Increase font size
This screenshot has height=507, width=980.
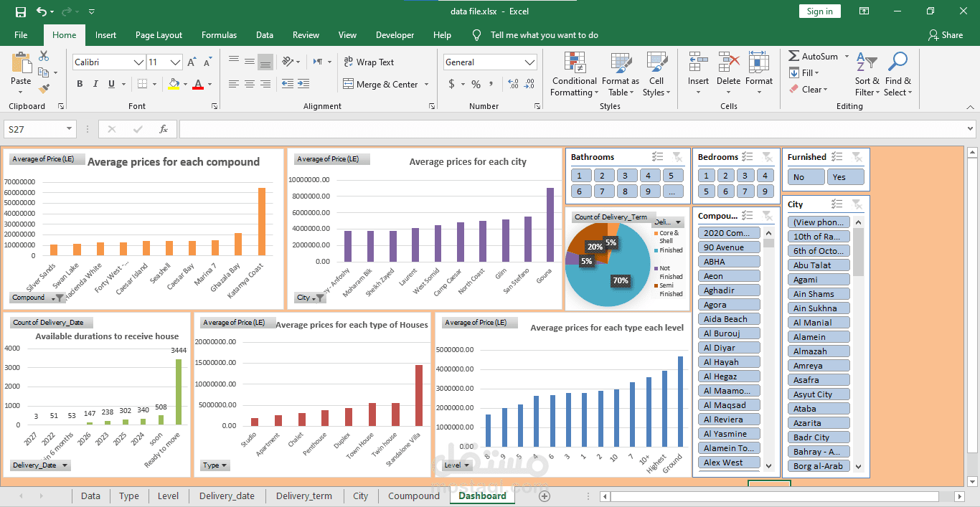(x=192, y=62)
